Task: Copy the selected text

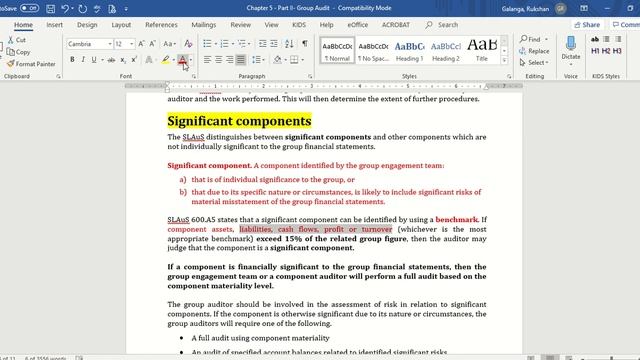Action: click(x=18, y=52)
